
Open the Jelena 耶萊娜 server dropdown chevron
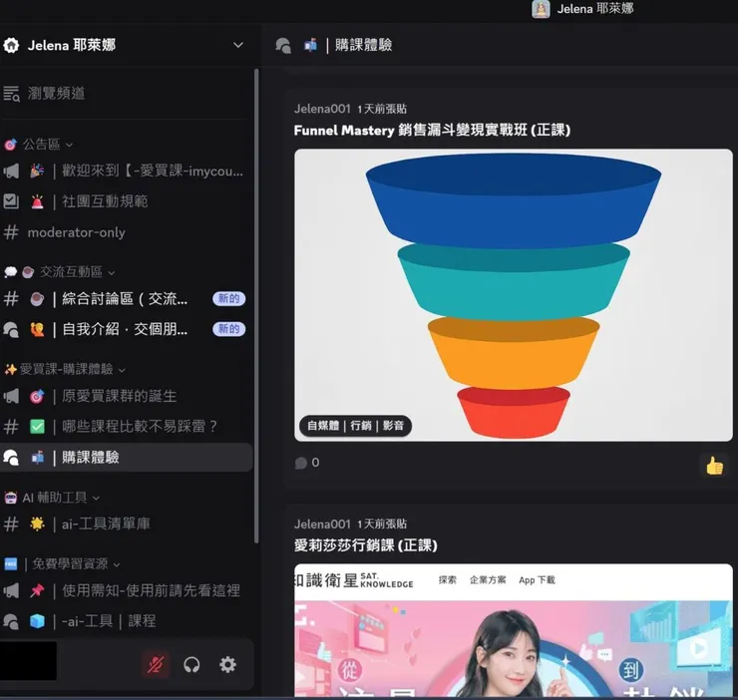(x=238, y=45)
